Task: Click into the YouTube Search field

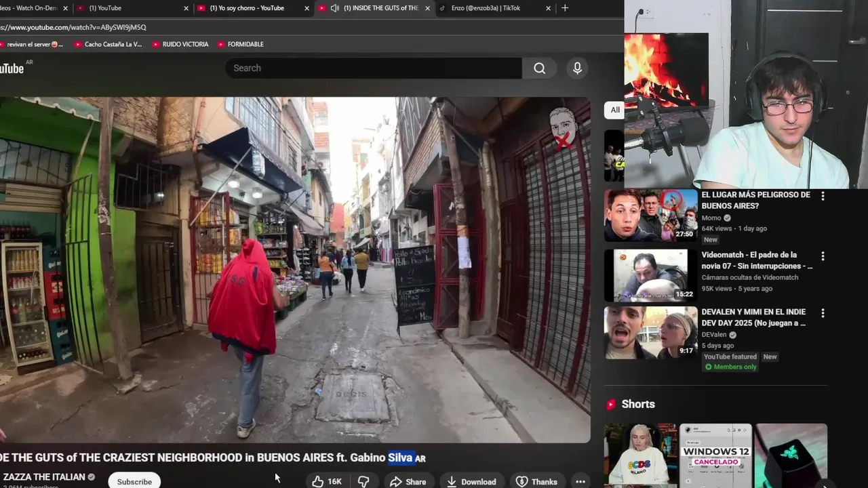Action: [x=373, y=68]
